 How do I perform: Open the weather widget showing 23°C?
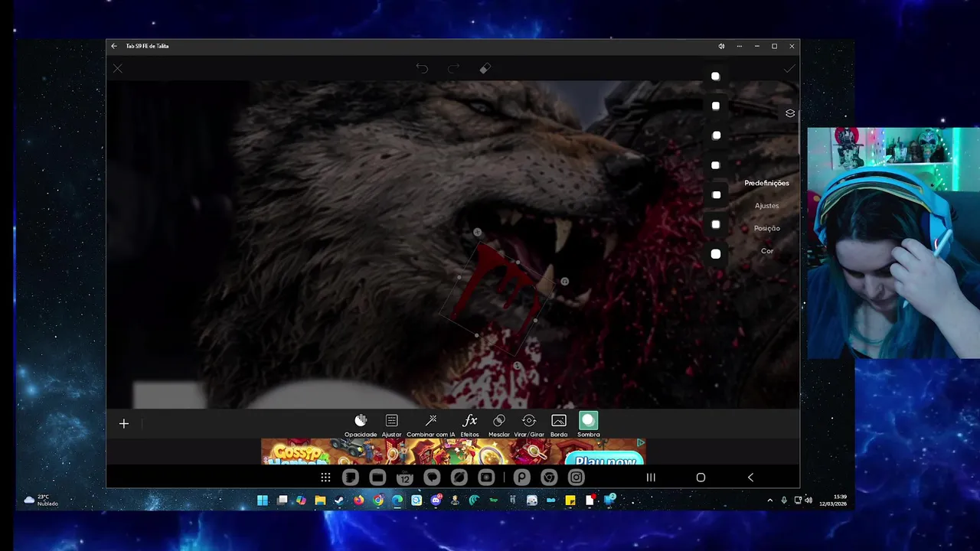(41, 500)
